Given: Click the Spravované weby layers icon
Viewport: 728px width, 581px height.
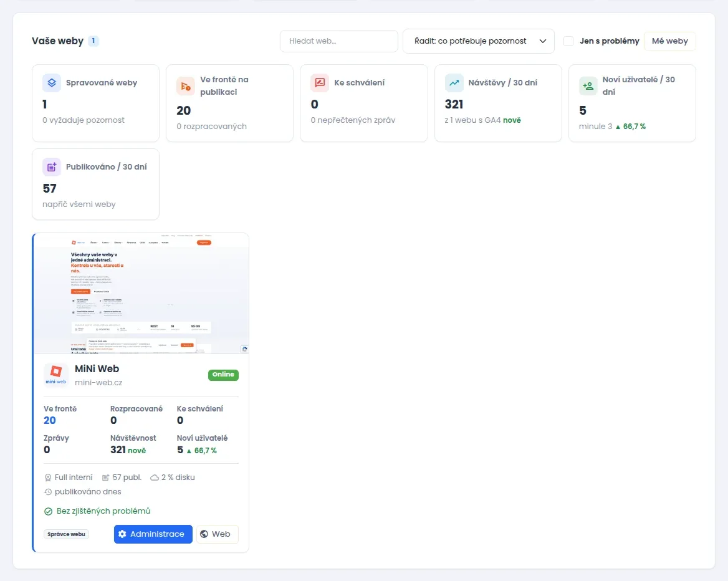Looking at the screenshot, I should 52,83.
